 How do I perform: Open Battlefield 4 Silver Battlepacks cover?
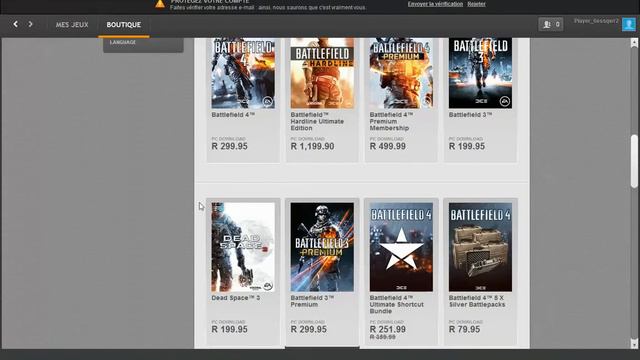480,247
